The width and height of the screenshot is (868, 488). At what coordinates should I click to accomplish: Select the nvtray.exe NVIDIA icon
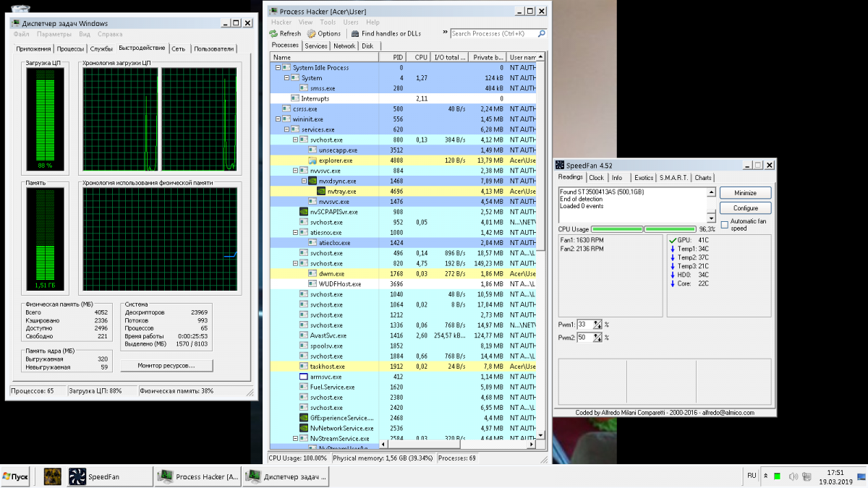click(321, 192)
